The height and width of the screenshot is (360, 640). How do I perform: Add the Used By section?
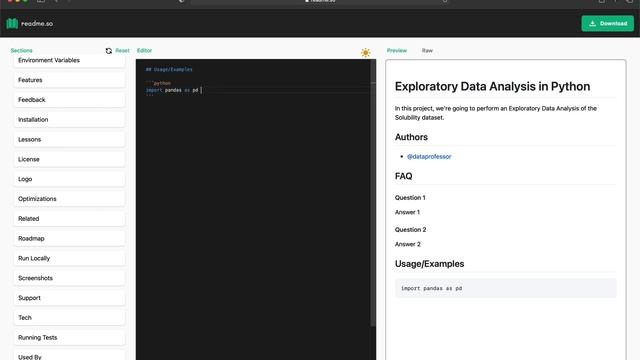click(x=69, y=355)
